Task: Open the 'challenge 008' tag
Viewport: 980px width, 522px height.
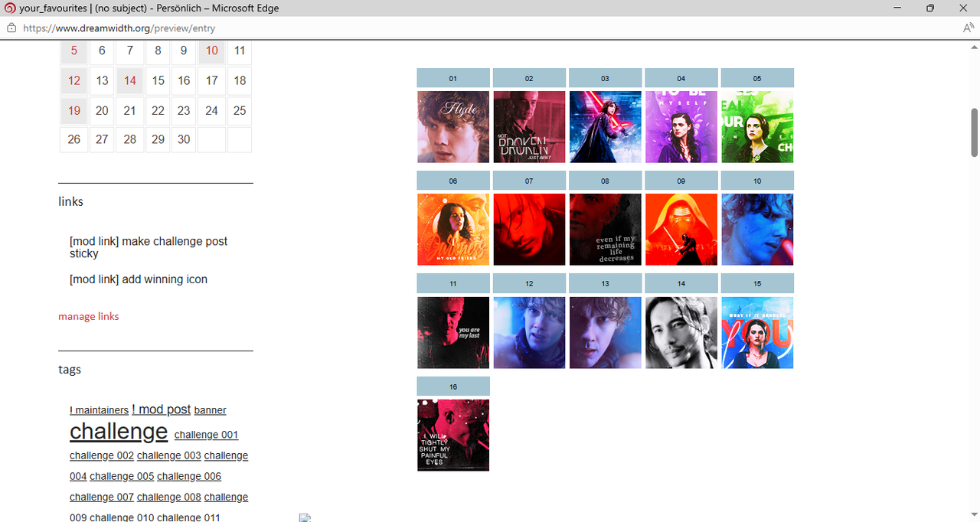Action: [169, 497]
